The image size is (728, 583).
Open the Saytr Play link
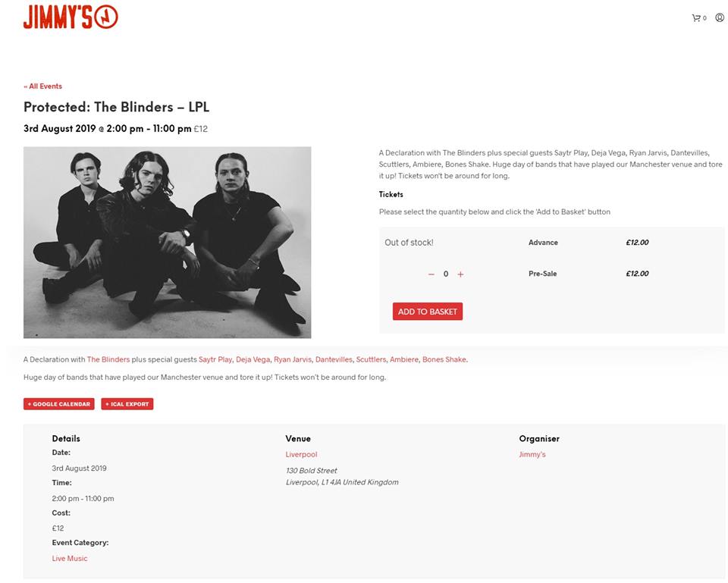pyautogui.click(x=215, y=359)
